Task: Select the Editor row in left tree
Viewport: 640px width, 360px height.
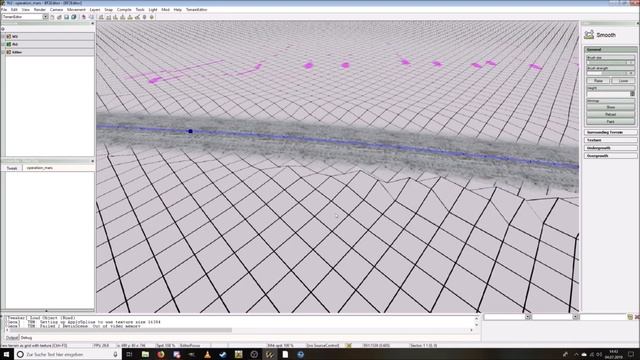Action: (x=49, y=52)
